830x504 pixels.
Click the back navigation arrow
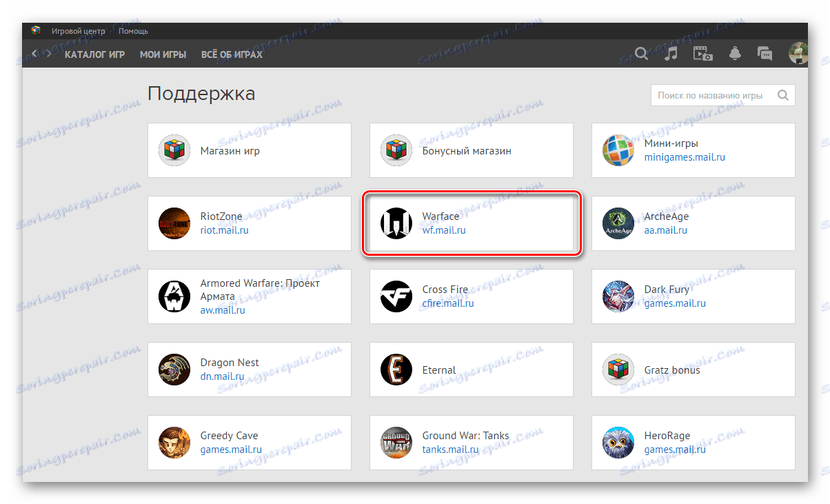(x=34, y=54)
